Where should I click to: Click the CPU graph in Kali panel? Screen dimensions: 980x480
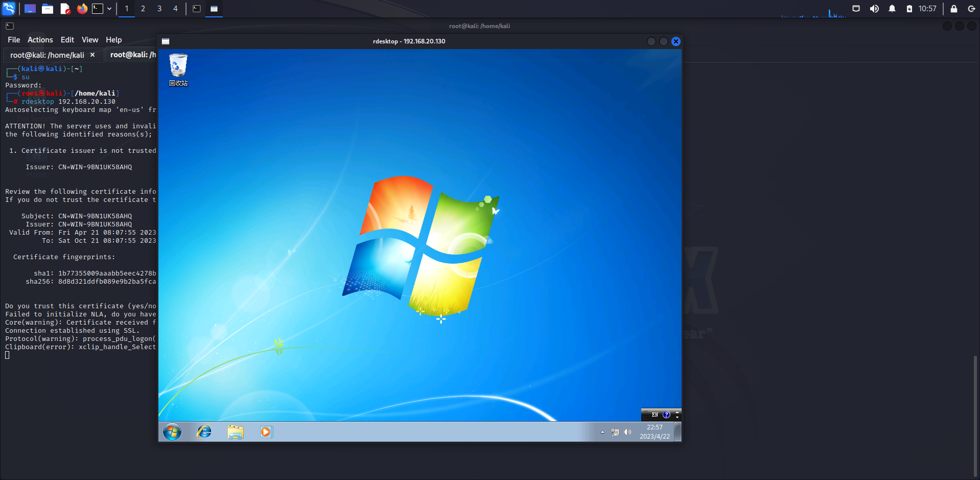(x=813, y=9)
